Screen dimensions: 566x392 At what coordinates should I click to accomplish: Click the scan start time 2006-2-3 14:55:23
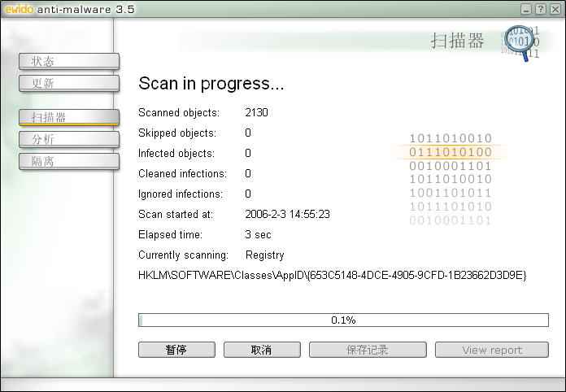pyautogui.click(x=287, y=215)
